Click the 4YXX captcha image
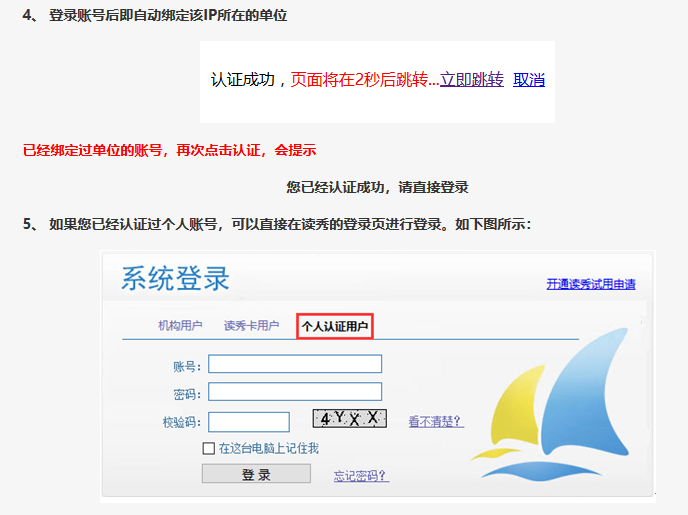Screen dimensions: 688x515 (349, 419)
